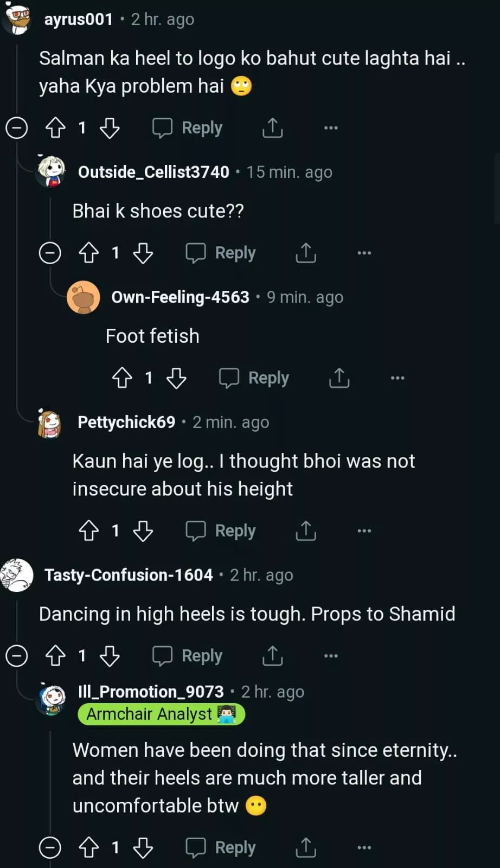Downvote Ill_Promotion_9073's comment

(143, 847)
